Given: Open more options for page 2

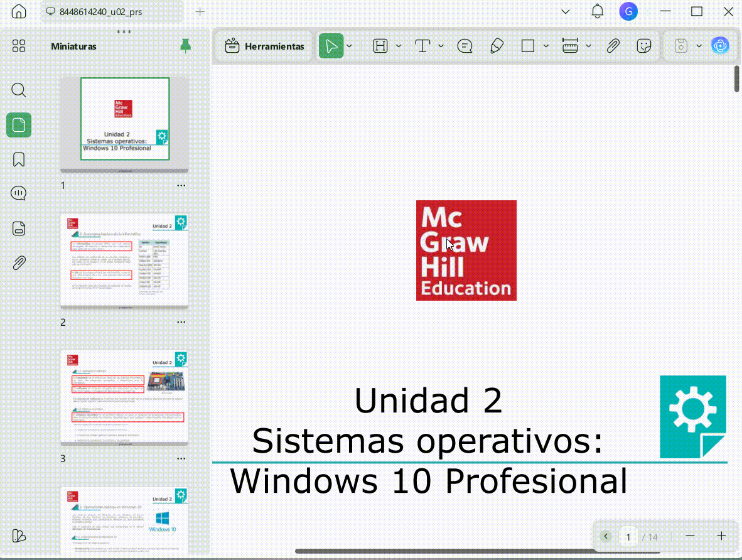Looking at the screenshot, I should pyautogui.click(x=181, y=322).
